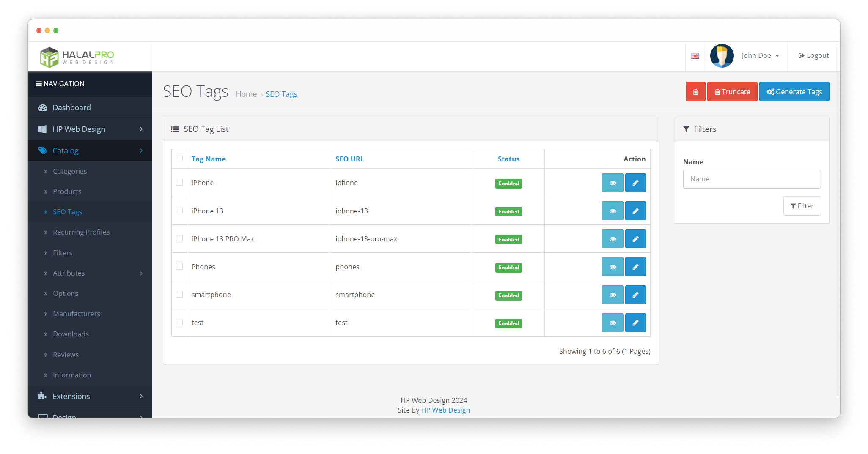868x454 pixels.
Task: View the test tag eye icon
Action: click(613, 323)
